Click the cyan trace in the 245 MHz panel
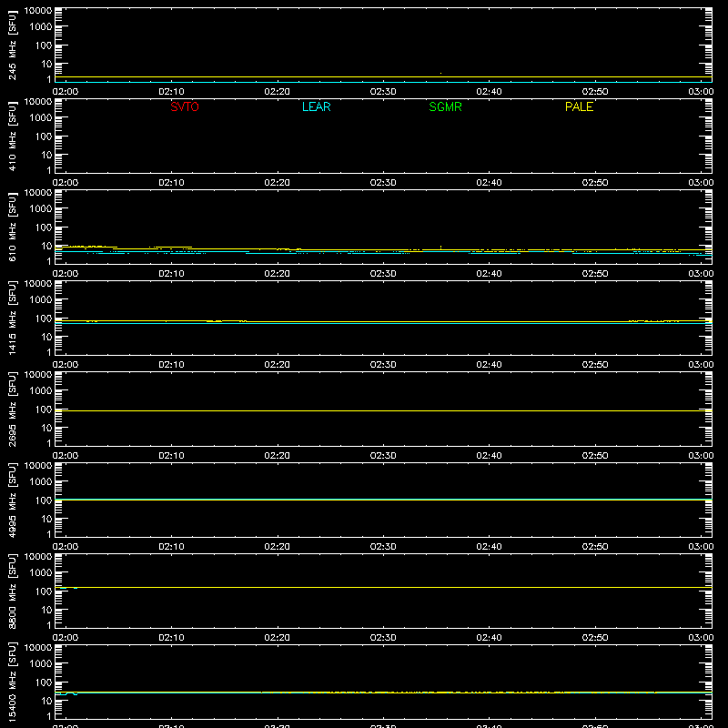Viewport: 728px width, 728px height. coord(383,82)
